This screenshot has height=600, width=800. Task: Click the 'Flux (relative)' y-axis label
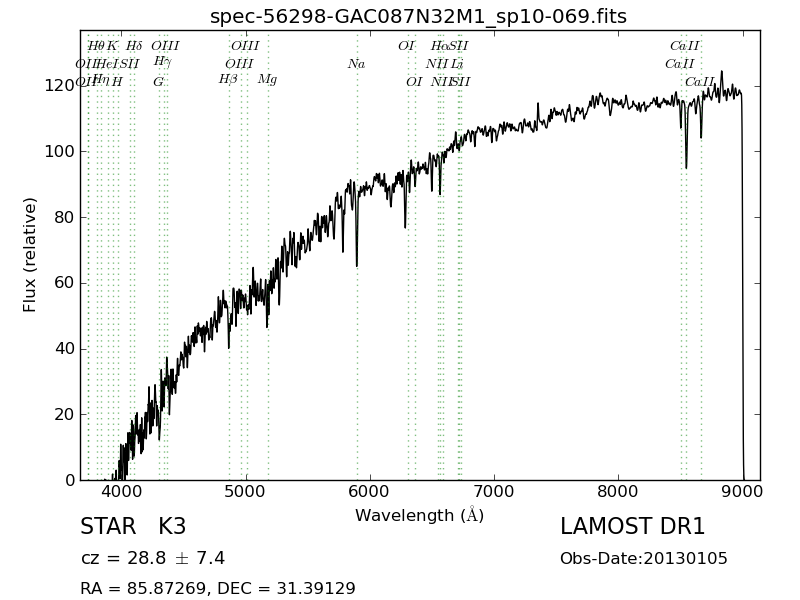click(30, 255)
